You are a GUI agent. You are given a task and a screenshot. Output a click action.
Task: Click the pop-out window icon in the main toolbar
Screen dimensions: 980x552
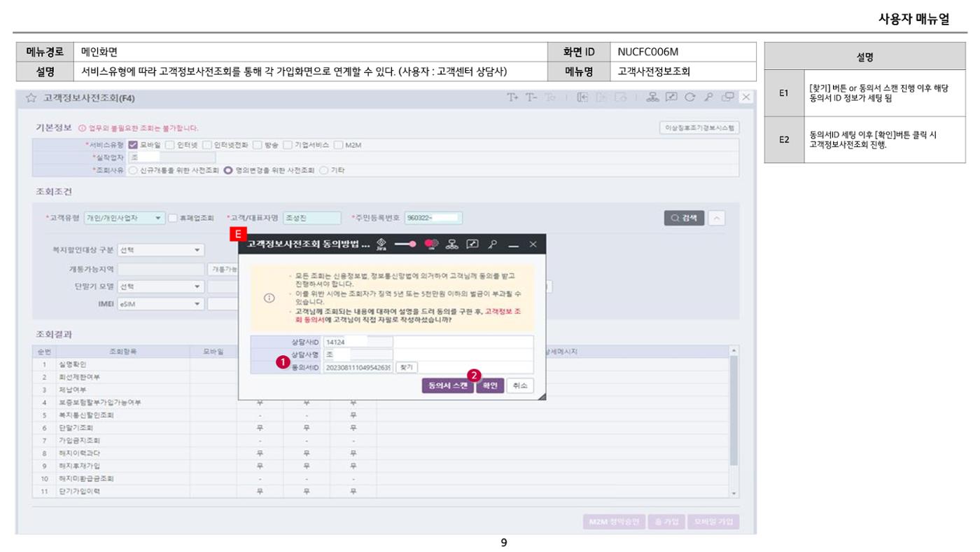click(x=729, y=97)
